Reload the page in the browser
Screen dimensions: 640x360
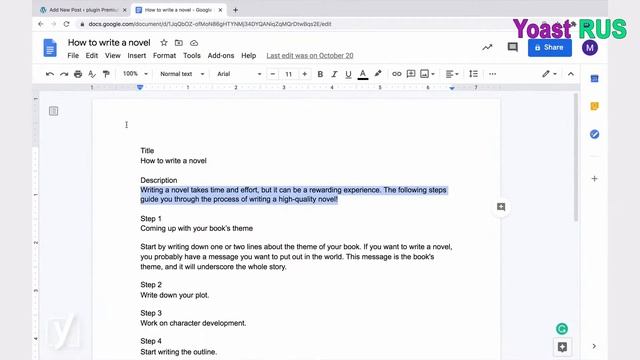[x=67, y=24]
